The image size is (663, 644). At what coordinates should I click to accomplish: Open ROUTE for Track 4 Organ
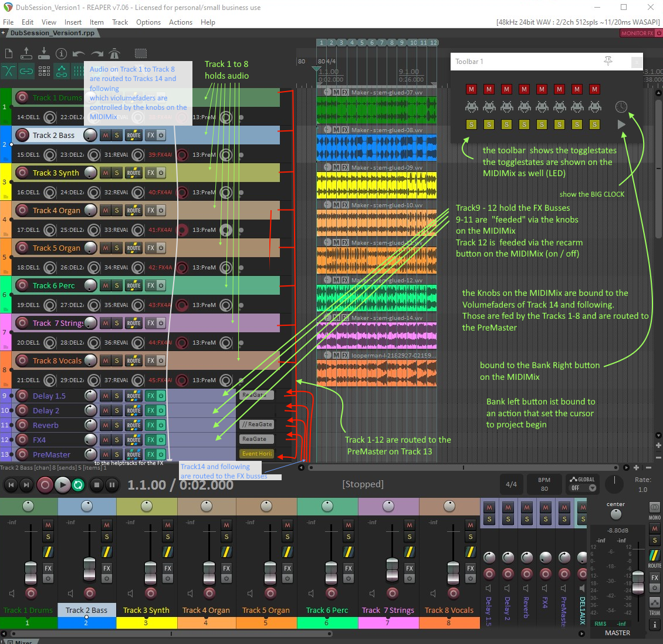click(134, 210)
